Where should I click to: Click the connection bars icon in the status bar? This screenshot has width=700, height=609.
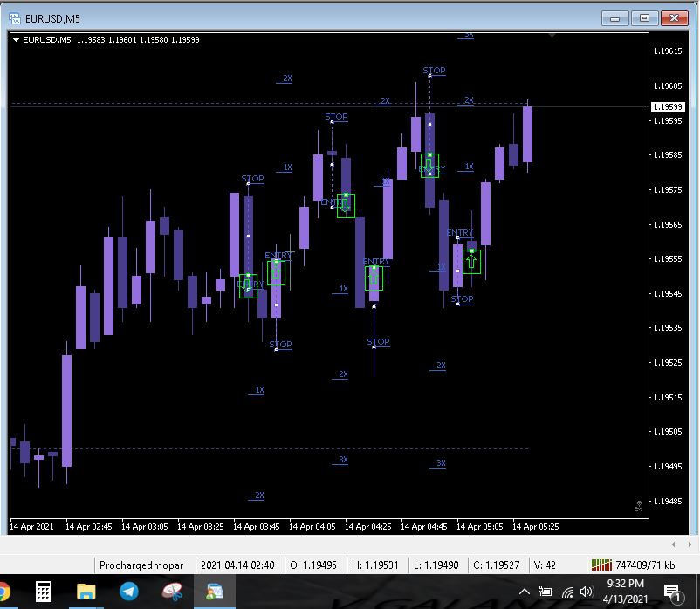[x=601, y=565]
